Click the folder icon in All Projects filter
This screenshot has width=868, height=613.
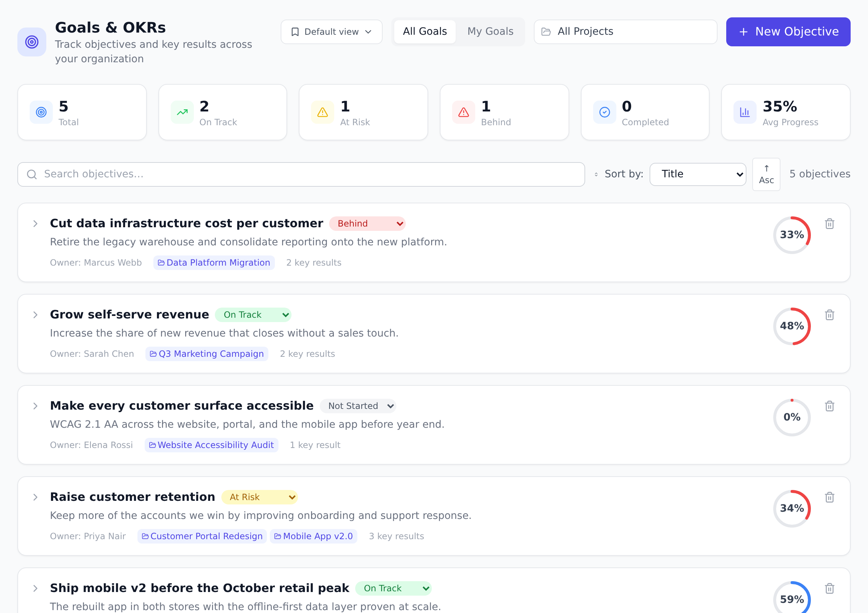tap(546, 32)
